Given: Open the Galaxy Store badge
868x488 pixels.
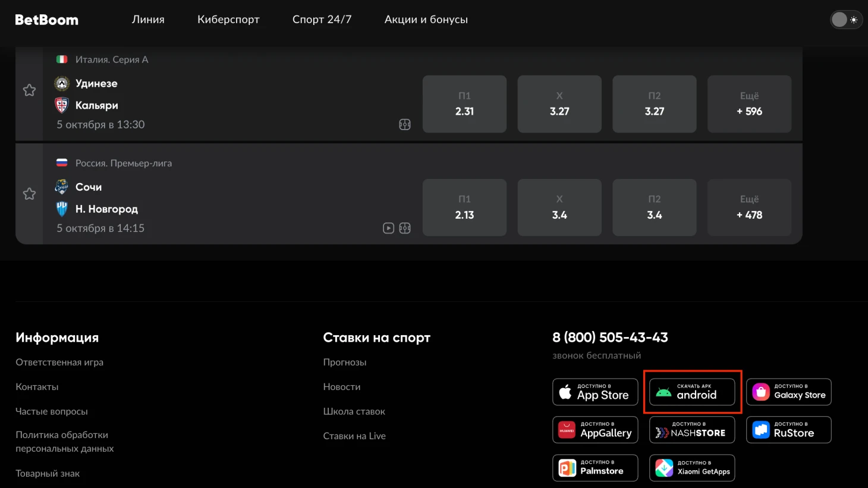Looking at the screenshot, I should (789, 392).
